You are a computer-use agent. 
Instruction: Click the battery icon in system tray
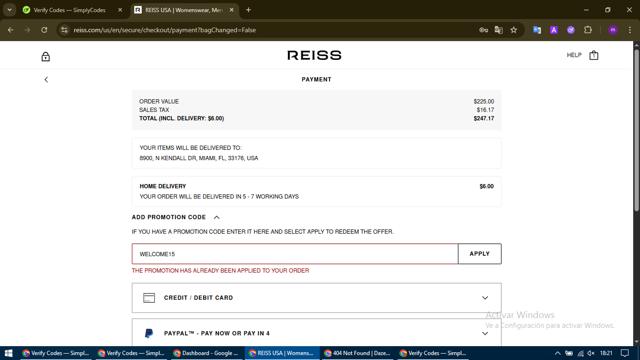(569, 353)
